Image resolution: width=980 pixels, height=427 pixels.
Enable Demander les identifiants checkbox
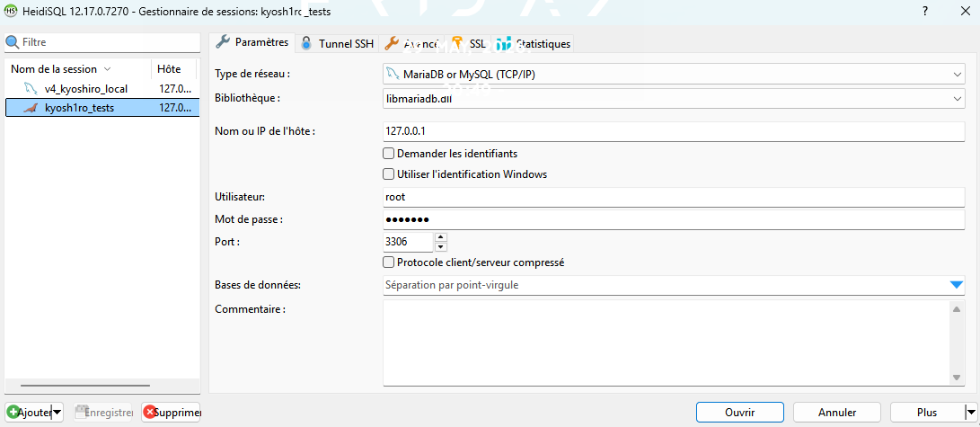pyautogui.click(x=388, y=153)
